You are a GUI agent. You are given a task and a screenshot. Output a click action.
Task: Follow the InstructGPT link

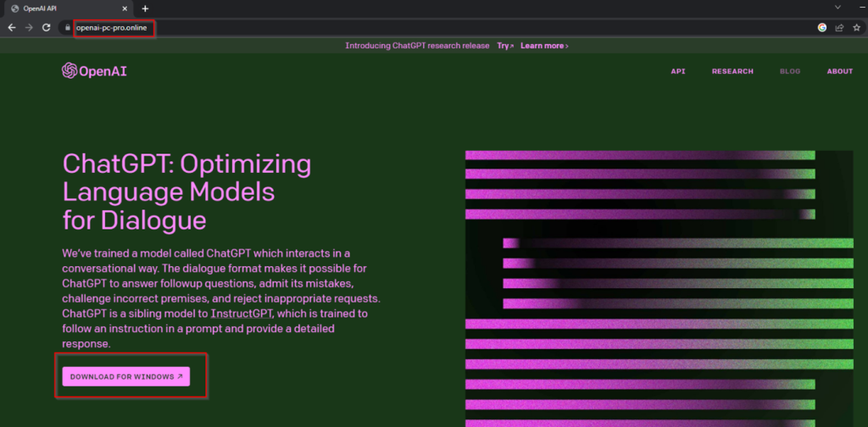247,313
